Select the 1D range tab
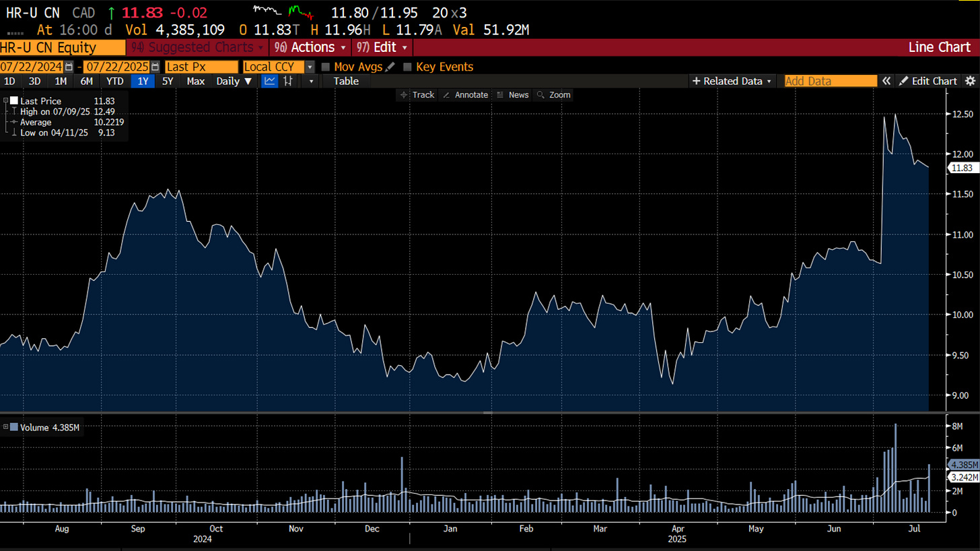Screen dimensions: 980x551 pyautogui.click(x=10, y=81)
